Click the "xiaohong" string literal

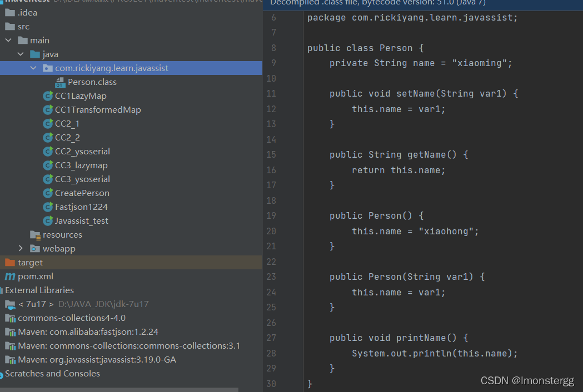(x=446, y=232)
